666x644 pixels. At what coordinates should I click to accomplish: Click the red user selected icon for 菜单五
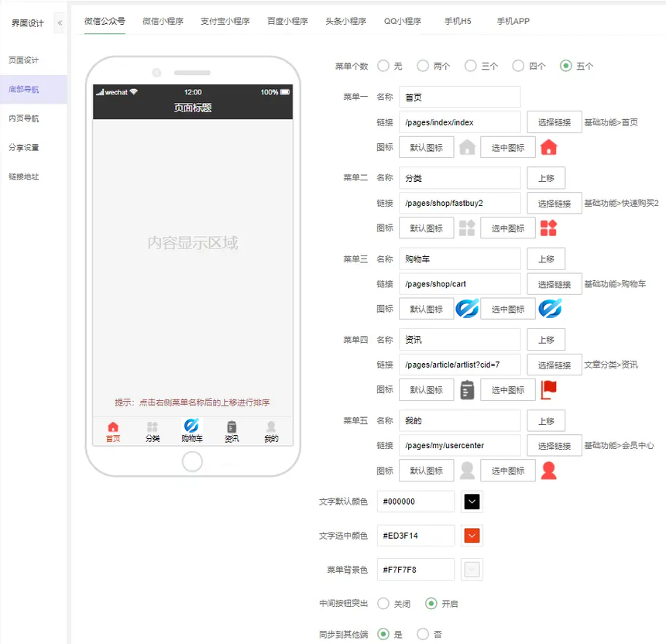[x=548, y=471]
